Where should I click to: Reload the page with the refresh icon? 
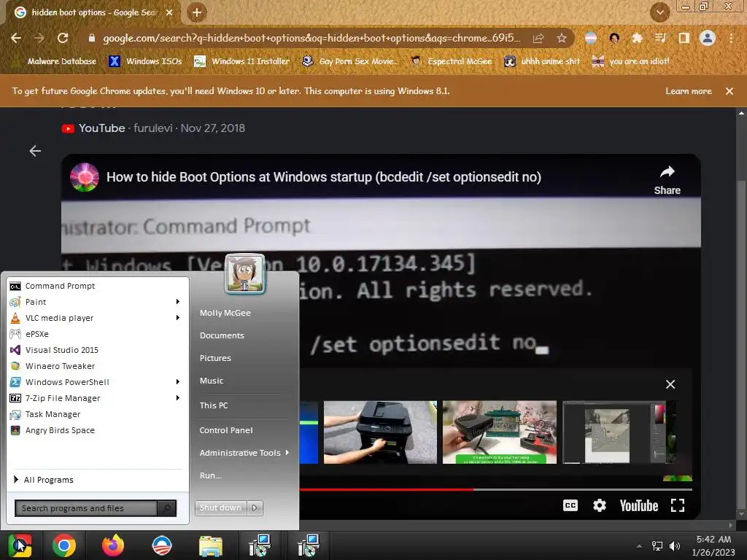(63, 38)
